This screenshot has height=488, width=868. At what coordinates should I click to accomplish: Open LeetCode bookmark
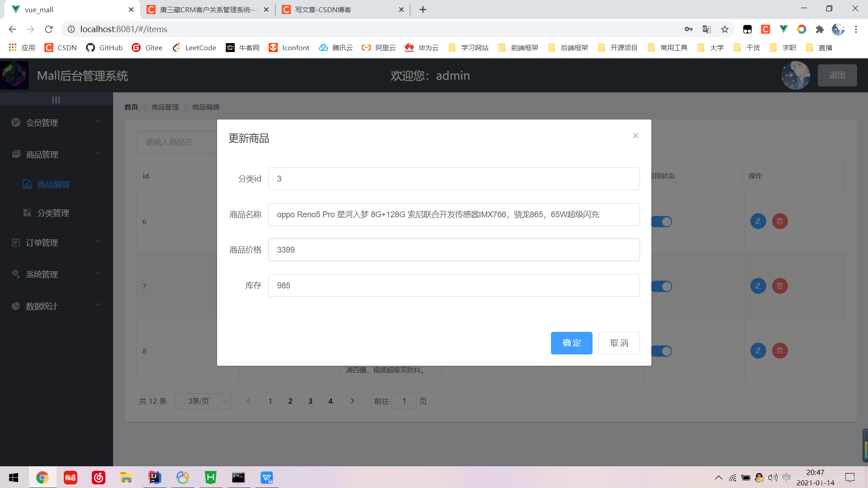click(194, 48)
